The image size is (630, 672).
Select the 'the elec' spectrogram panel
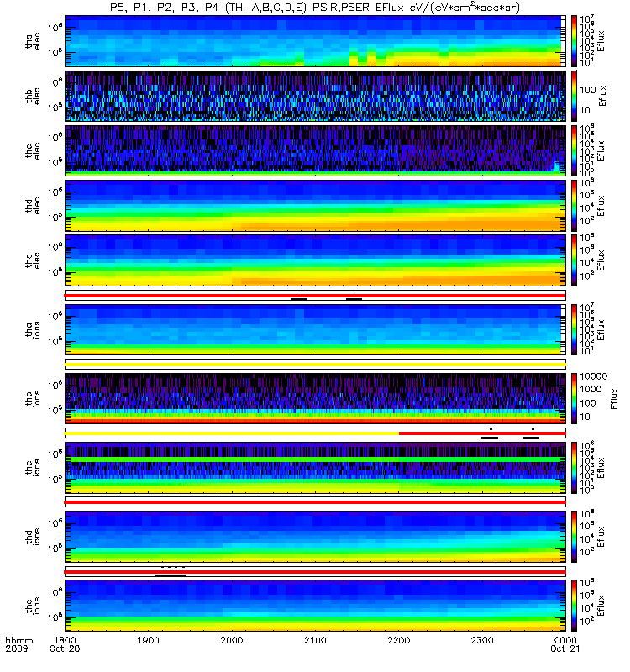point(315,260)
